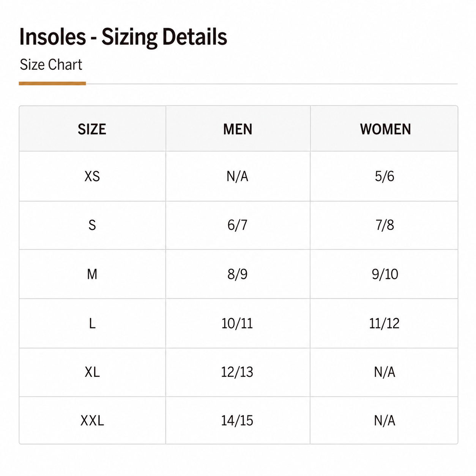Click the men's 14/15 cell

coord(238,420)
